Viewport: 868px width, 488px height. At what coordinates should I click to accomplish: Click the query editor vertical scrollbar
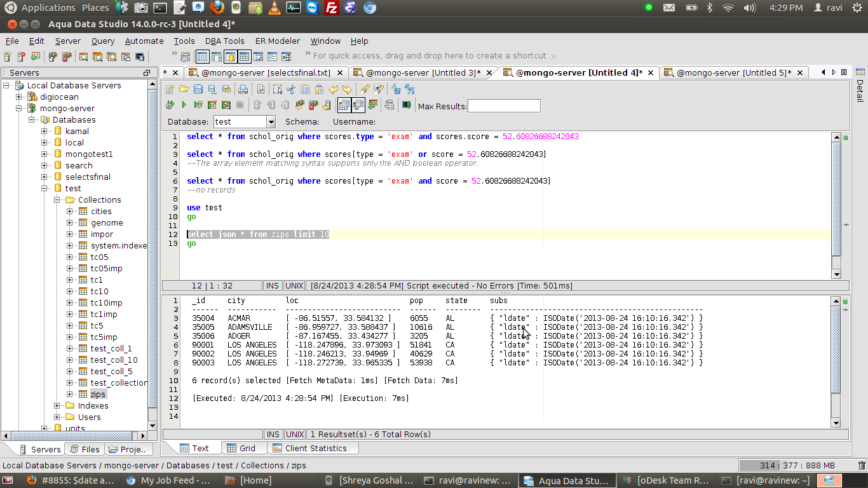coord(836,205)
